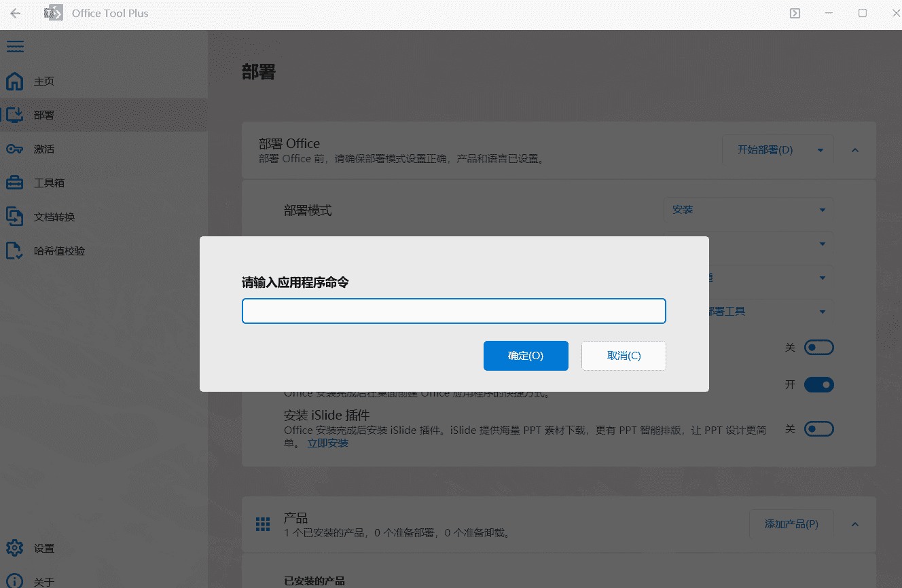Enable the 安装 iSlide 插件 switch
The width and height of the screenshot is (902, 588).
click(x=818, y=428)
